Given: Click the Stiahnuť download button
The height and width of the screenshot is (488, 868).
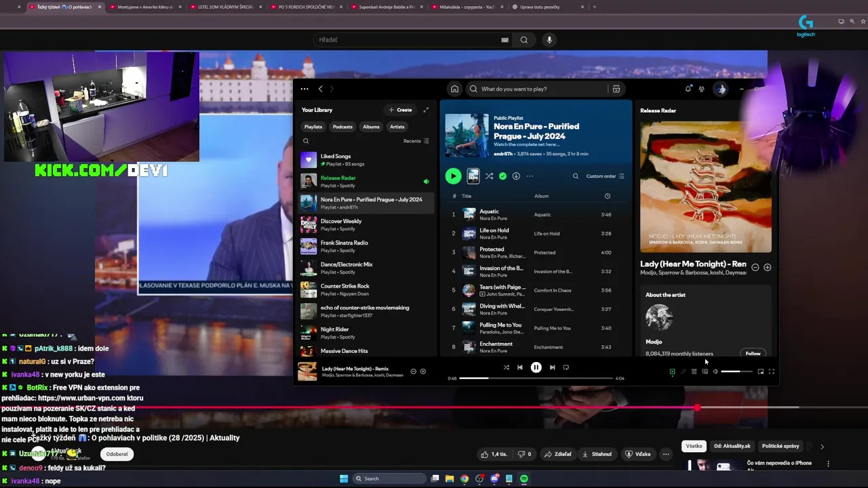Looking at the screenshot, I should pyautogui.click(x=597, y=454).
